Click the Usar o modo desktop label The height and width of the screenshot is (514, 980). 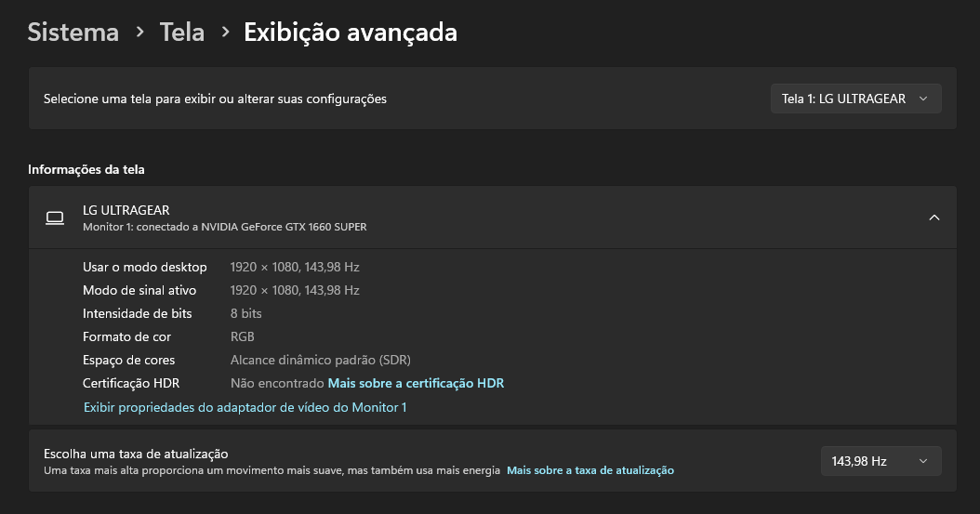[x=144, y=268]
